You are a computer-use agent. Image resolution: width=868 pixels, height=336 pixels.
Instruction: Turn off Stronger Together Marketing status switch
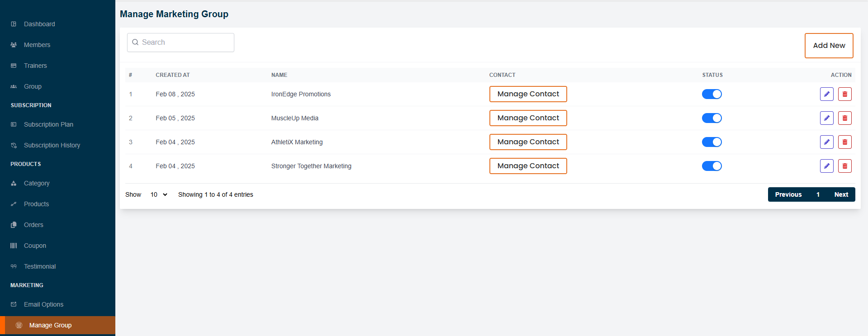point(711,166)
